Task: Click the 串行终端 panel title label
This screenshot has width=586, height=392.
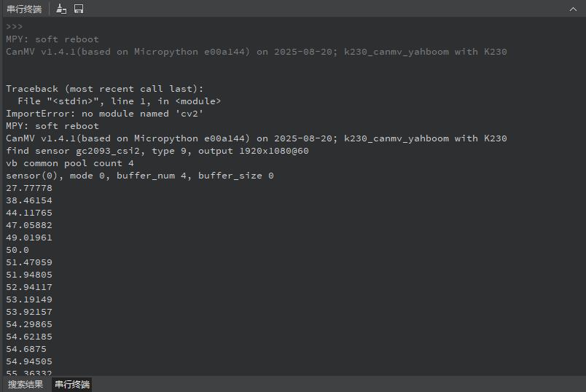Action: point(24,9)
